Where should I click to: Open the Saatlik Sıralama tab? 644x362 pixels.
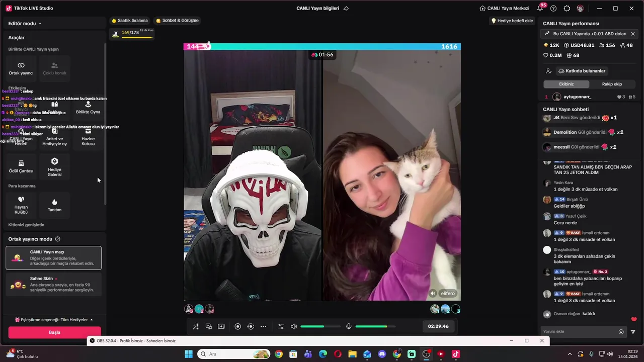[x=130, y=21]
